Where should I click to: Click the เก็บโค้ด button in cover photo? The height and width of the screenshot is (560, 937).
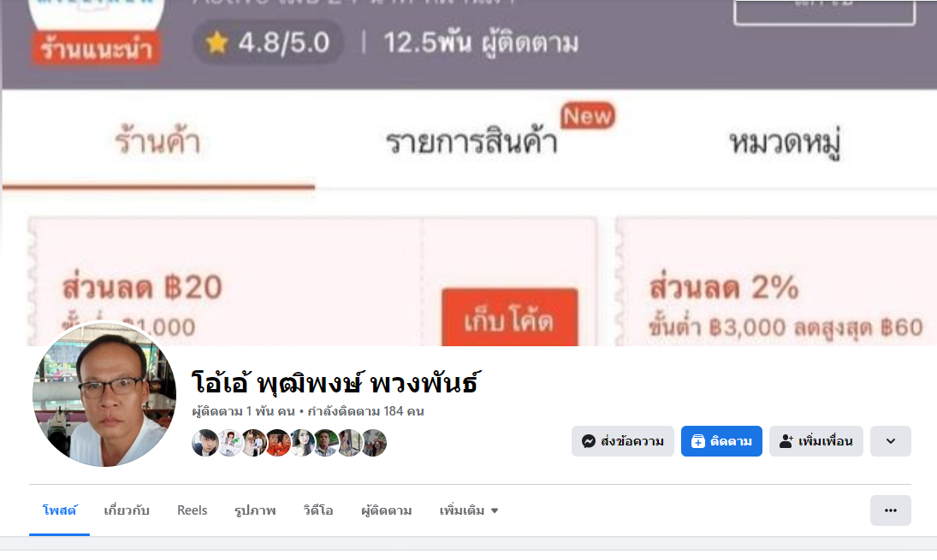510,317
